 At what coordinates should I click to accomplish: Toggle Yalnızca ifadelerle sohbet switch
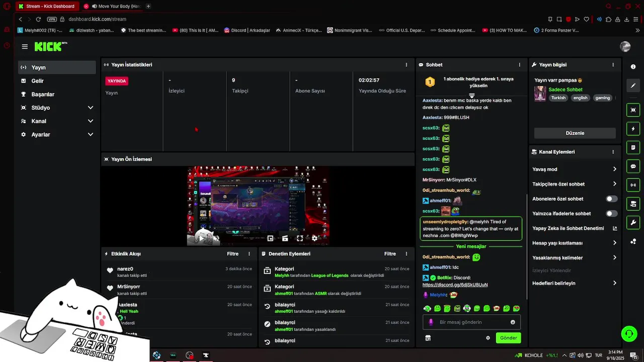coord(612,214)
